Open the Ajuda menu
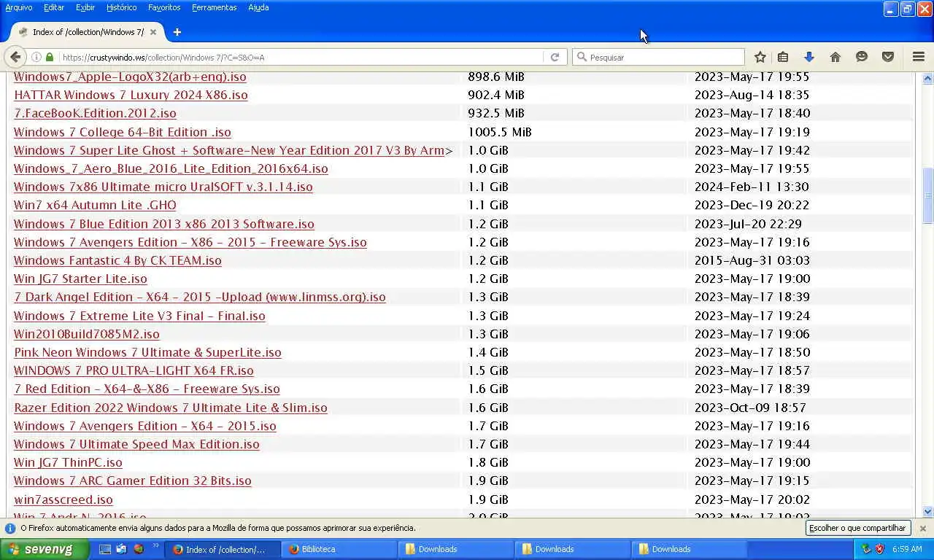This screenshot has width=934, height=560. [258, 7]
